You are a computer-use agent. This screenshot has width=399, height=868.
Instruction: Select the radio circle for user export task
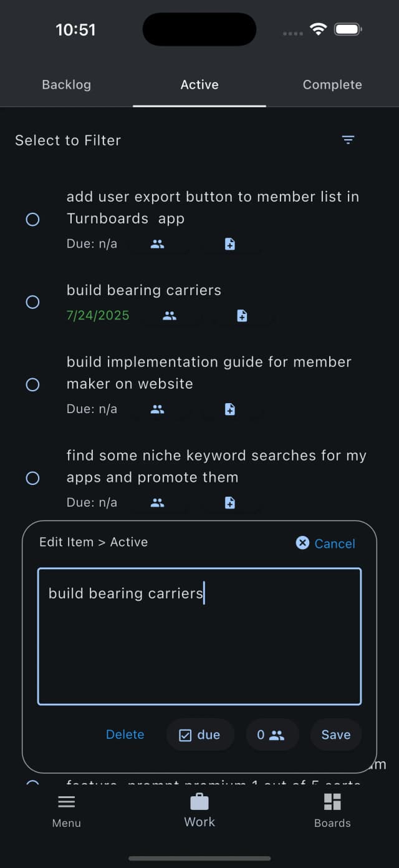point(32,219)
